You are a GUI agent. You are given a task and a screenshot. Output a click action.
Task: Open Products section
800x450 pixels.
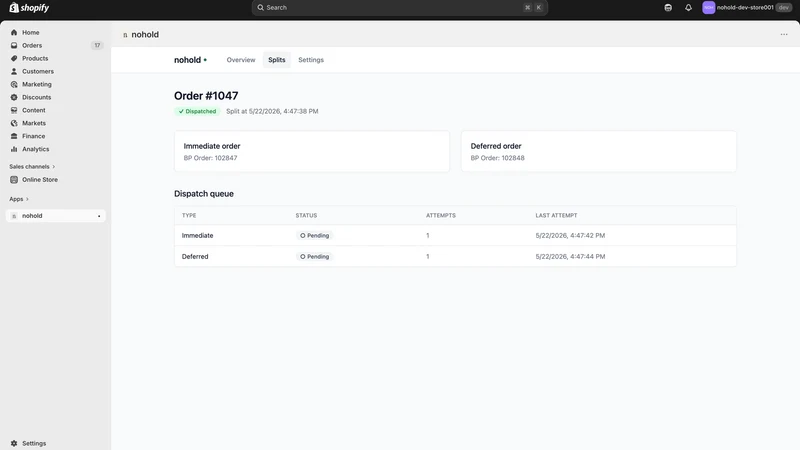pos(35,58)
